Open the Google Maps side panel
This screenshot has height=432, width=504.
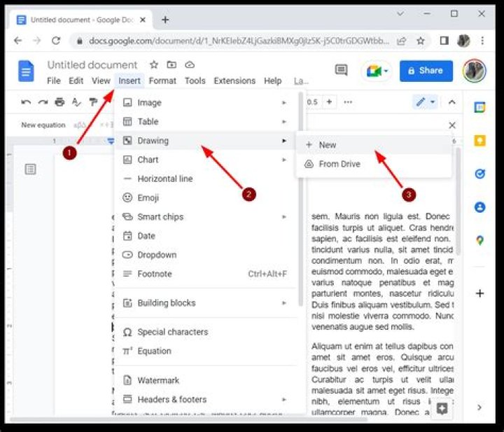click(x=479, y=240)
